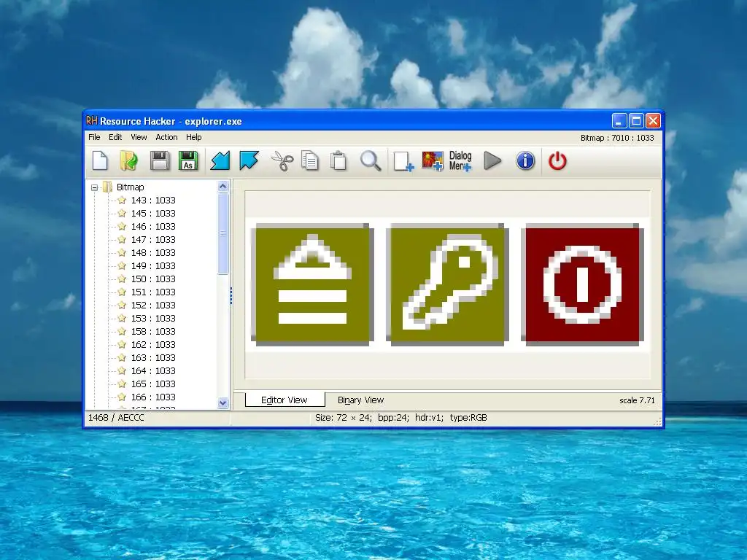
Task: Click the Save floppy disk icon
Action: [160, 160]
